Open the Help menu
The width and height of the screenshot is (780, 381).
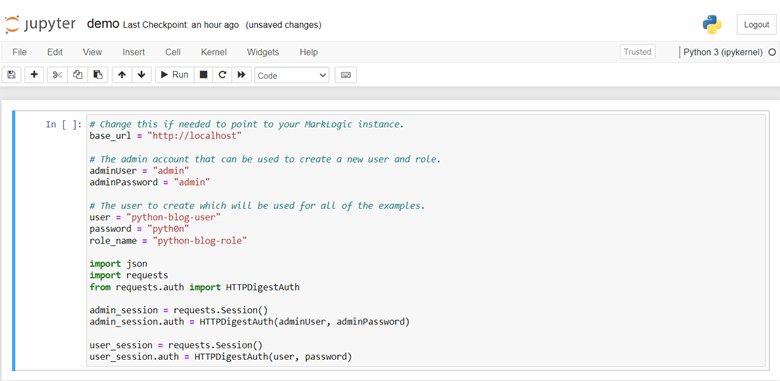(309, 52)
